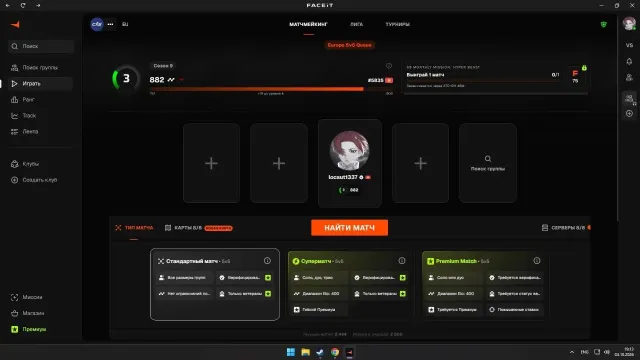
Task: Click Создать клуб
Action: (x=40, y=180)
